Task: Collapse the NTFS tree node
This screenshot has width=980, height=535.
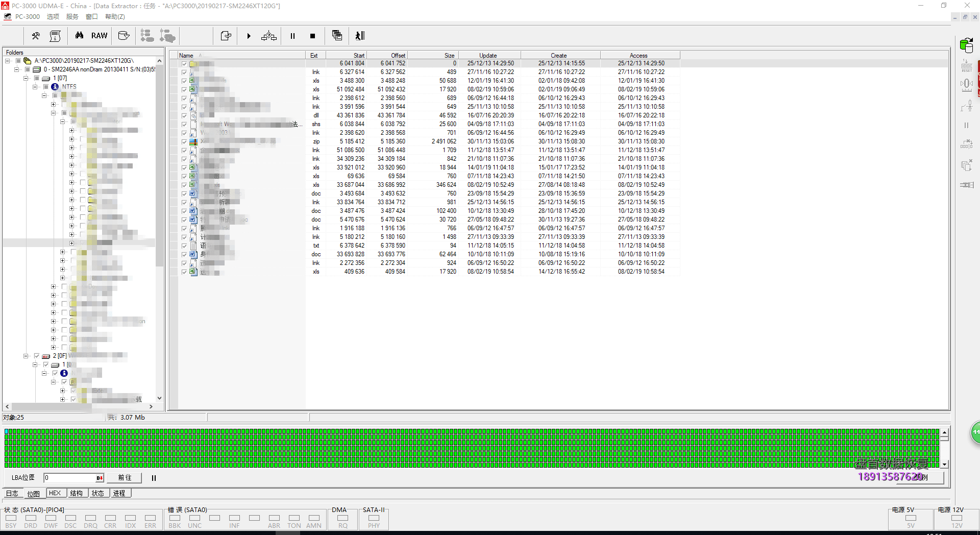Action: coord(35,87)
